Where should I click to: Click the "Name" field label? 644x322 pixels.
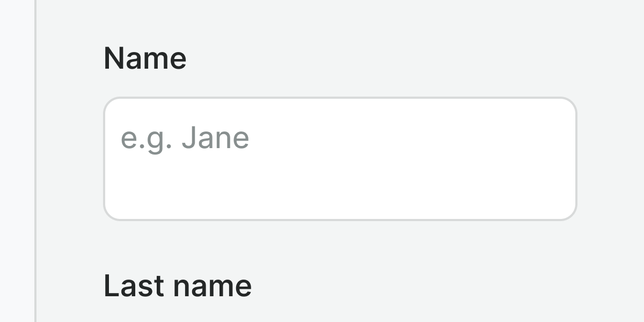[x=145, y=58]
